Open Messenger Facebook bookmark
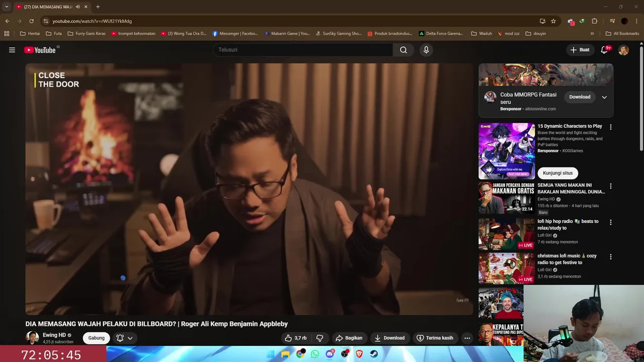This screenshot has height=362, width=644. pyautogui.click(x=235, y=34)
